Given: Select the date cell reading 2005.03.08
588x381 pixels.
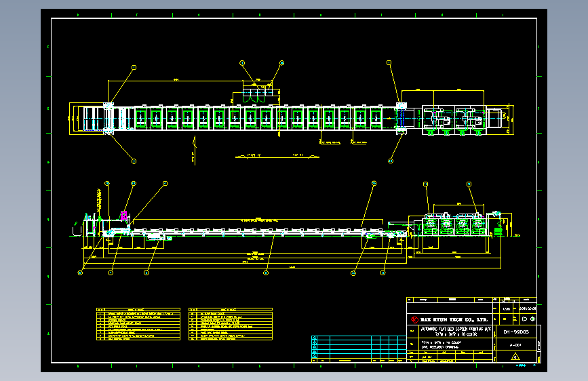Looking at the screenshot, I should coord(528,308).
